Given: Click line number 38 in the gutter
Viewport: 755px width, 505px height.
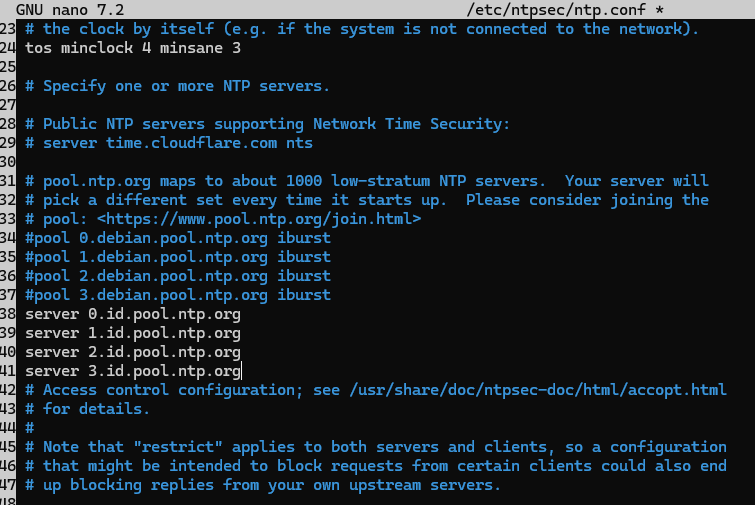Looking at the screenshot, I should coord(9,314).
